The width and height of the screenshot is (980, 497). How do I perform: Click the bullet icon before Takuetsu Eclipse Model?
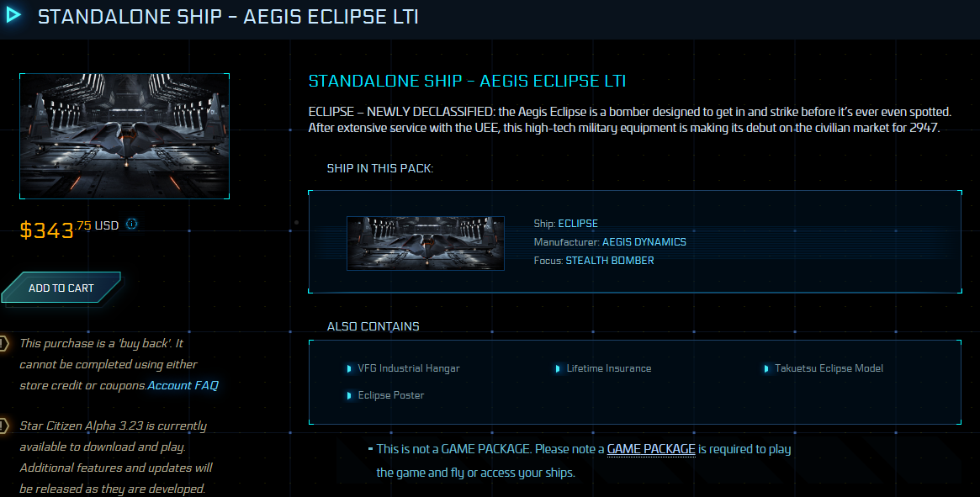[x=766, y=368]
